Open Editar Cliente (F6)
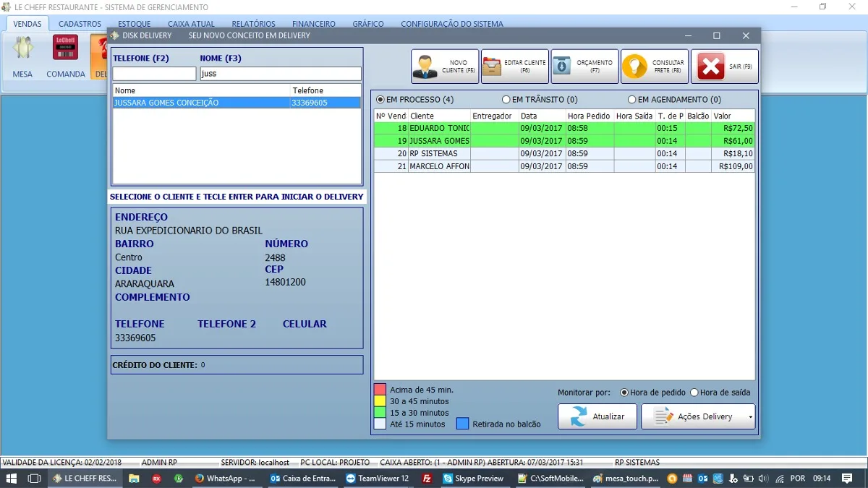The image size is (868, 488). pyautogui.click(x=514, y=67)
